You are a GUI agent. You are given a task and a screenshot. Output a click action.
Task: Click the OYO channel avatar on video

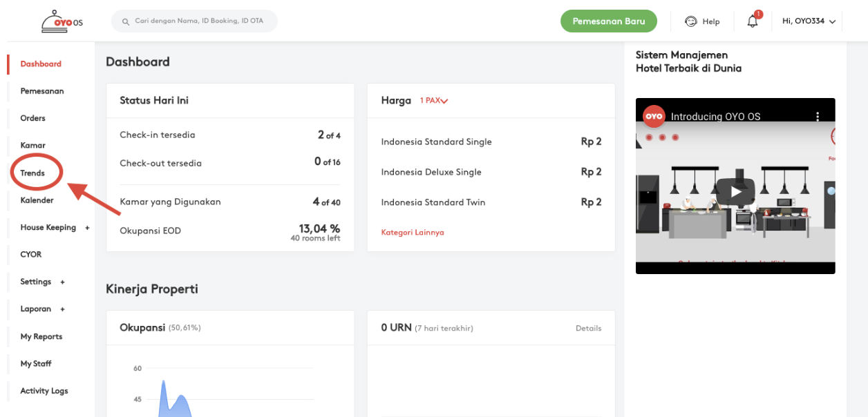pos(654,117)
